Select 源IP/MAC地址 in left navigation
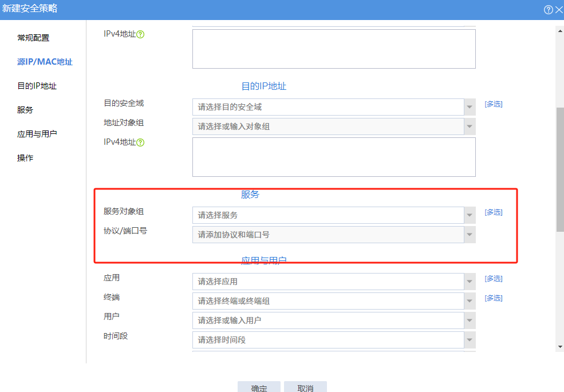Viewport: 564px width, 392px height. (x=45, y=62)
